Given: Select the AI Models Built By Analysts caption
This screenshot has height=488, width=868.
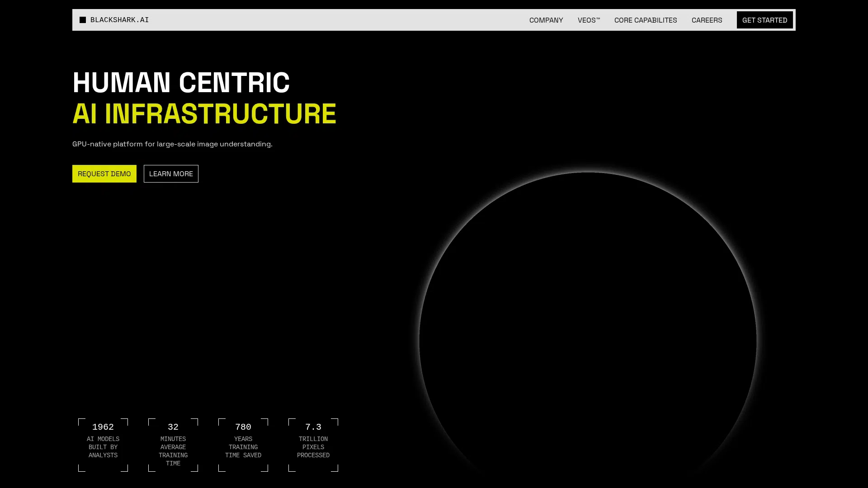Looking at the screenshot, I should tap(103, 447).
